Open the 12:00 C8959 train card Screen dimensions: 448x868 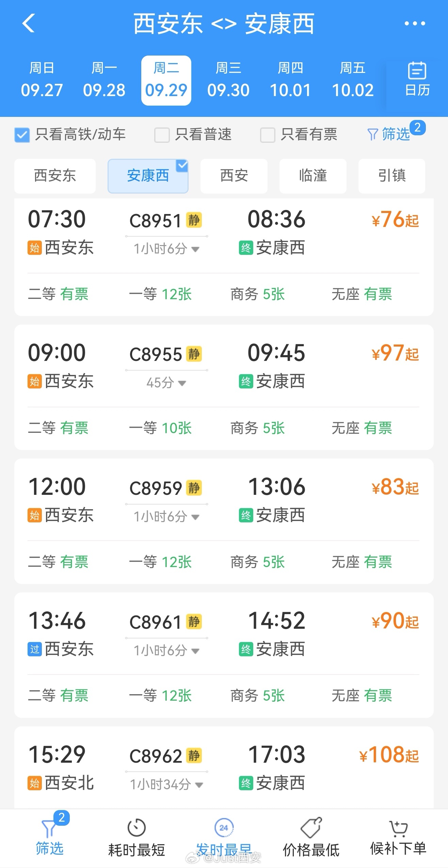pyautogui.click(x=224, y=521)
